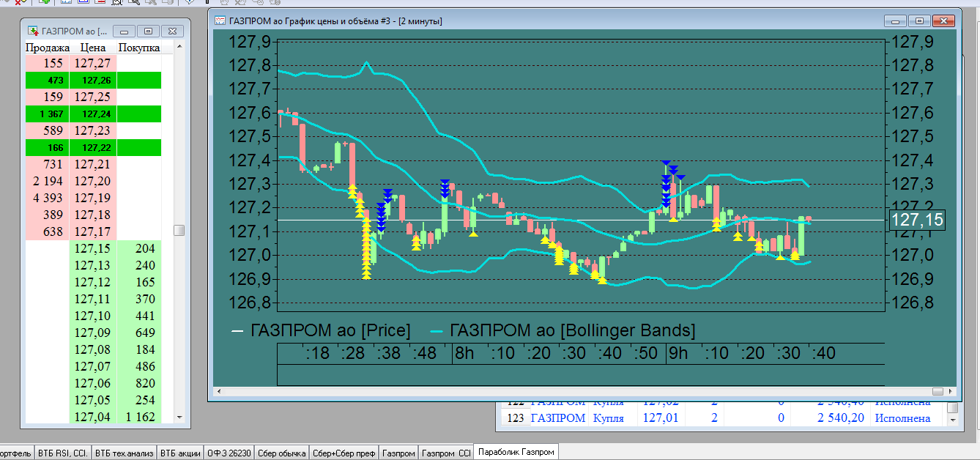Click Купля cell in order row 123
Viewport: 980px width, 460px height.
(x=608, y=418)
